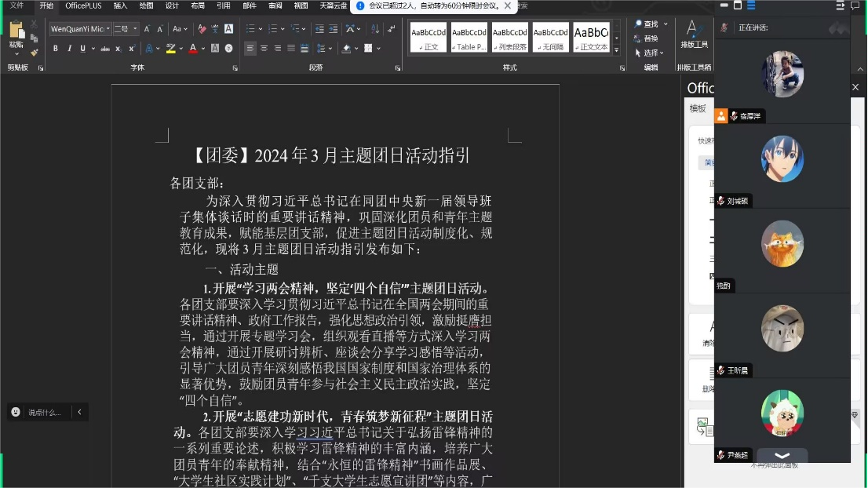The height and width of the screenshot is (488, 868).
Task: Open the WenQuanYi font name dropdown
Action: (108, 29)
